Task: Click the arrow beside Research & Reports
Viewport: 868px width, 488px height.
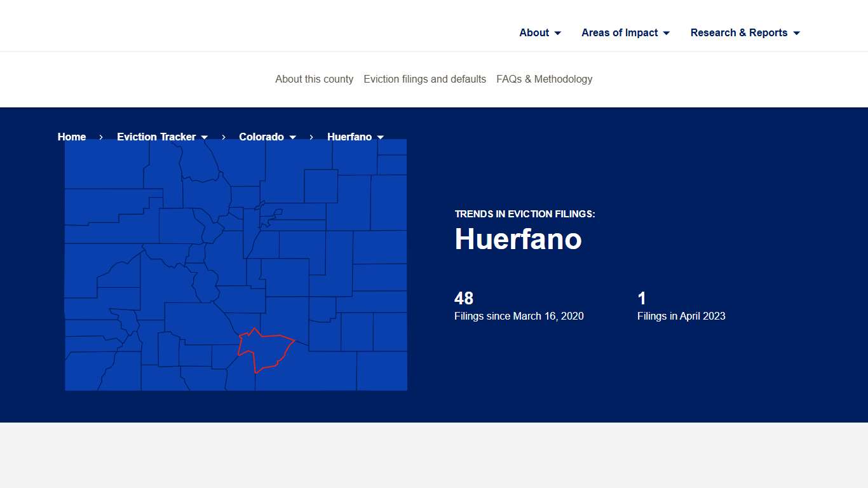Action: tap(797, 33)
